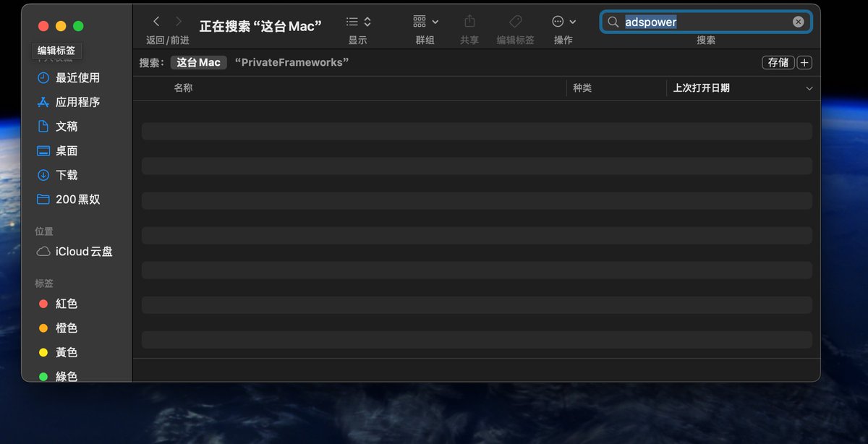Screen dimensions: 868x444
Task: Open 最近使用 in sidebar
Action: [x=77, y=78]
